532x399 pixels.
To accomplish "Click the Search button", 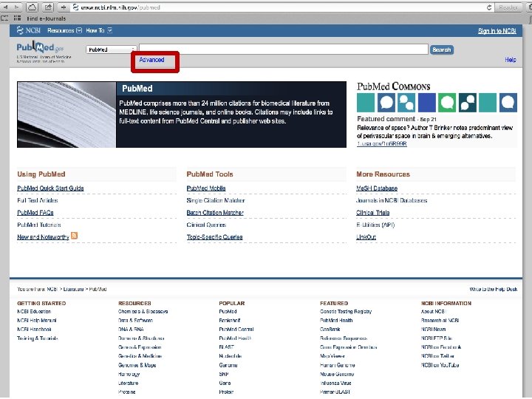I will pyautogui.click(x=441, y=50).
